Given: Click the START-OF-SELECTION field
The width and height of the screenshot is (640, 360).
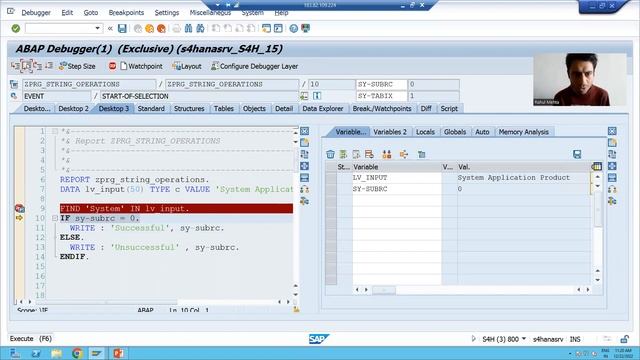Looking at the screenshot, I should 199,96.
